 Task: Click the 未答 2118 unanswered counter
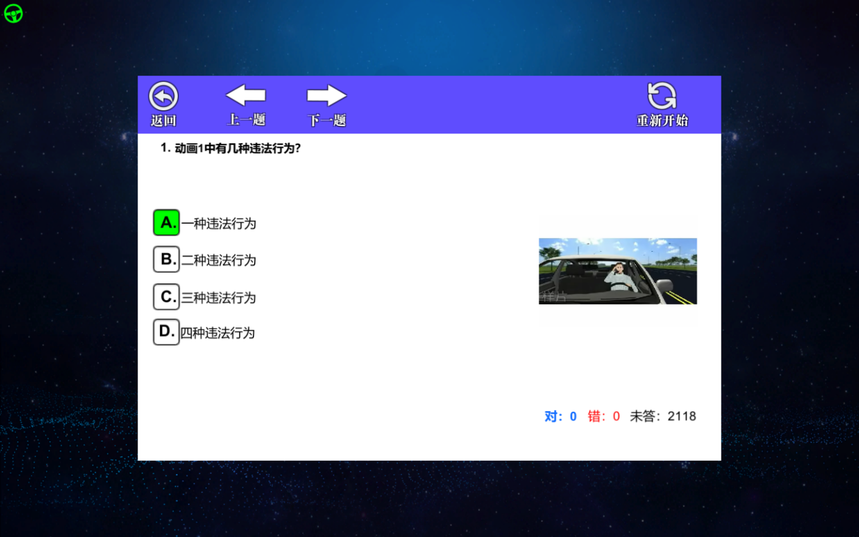(662, 416)
